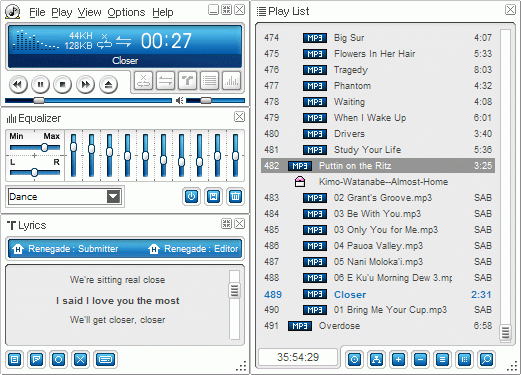
Task: Select the Tragedy track
Action: pyautogui.click(x=378, y=70)
